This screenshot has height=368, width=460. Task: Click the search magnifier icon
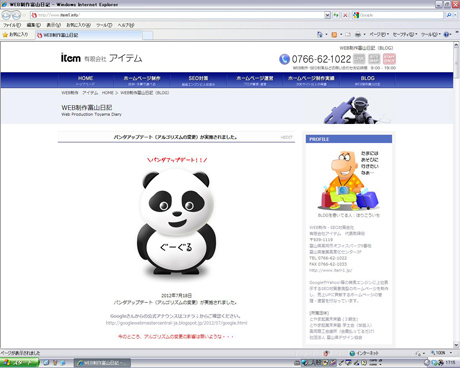point(449,15)
